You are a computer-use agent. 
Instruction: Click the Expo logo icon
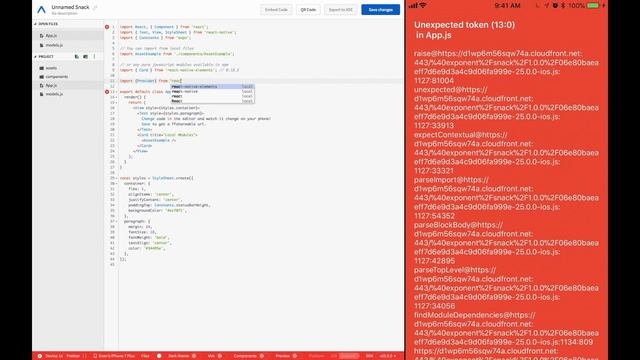tap(42, 9)
